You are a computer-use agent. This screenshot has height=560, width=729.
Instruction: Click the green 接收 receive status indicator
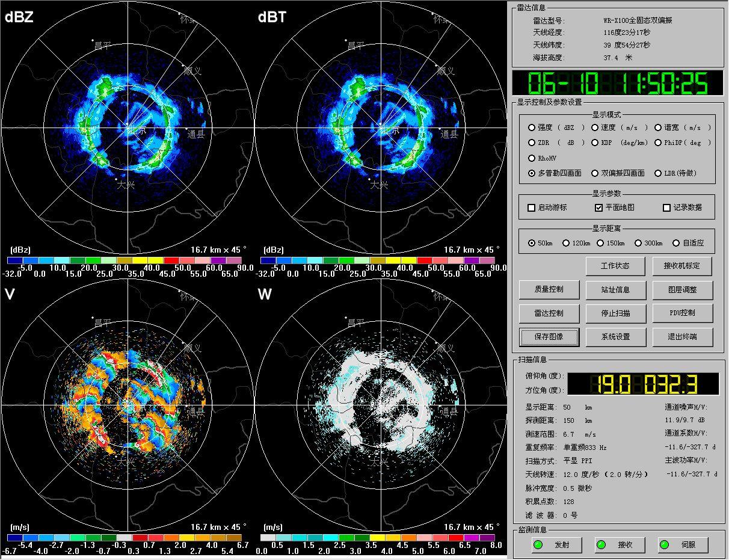pyautogui.click(x=601, y=545)
